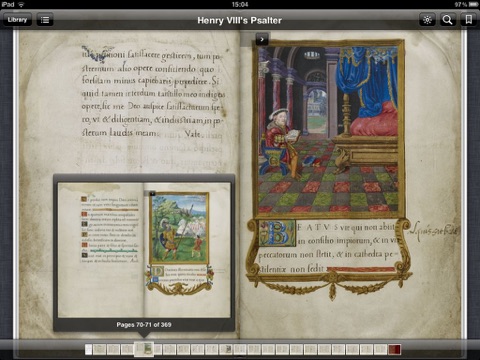Search inside the book with the magnifier
Screen dimensions: 480x360
click(x=447, y=20)
